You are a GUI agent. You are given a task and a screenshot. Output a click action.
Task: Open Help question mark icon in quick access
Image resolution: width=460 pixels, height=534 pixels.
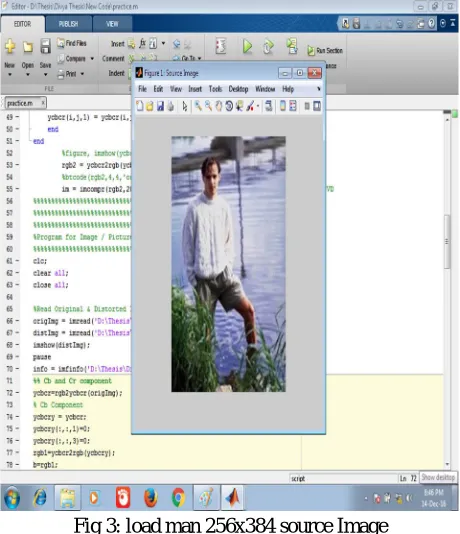click(x=431, y=23)
